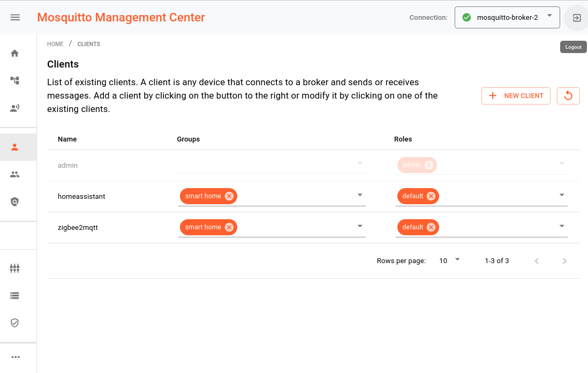Viewport: 588px width, 373px height.
Task: Select the Home icon in the sidebar
Action: tap(14, 53)
